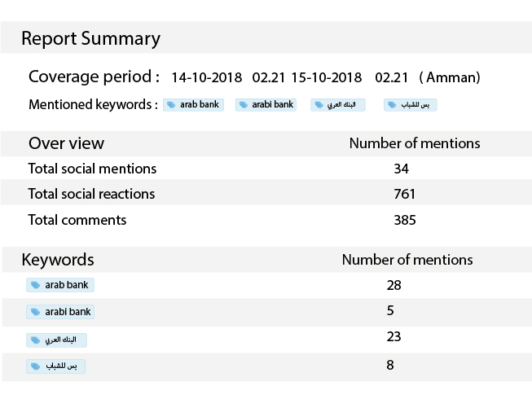This screenshot has width=532, height=408.
Task: Click the Over view section header
Action: tap(66, 143)
